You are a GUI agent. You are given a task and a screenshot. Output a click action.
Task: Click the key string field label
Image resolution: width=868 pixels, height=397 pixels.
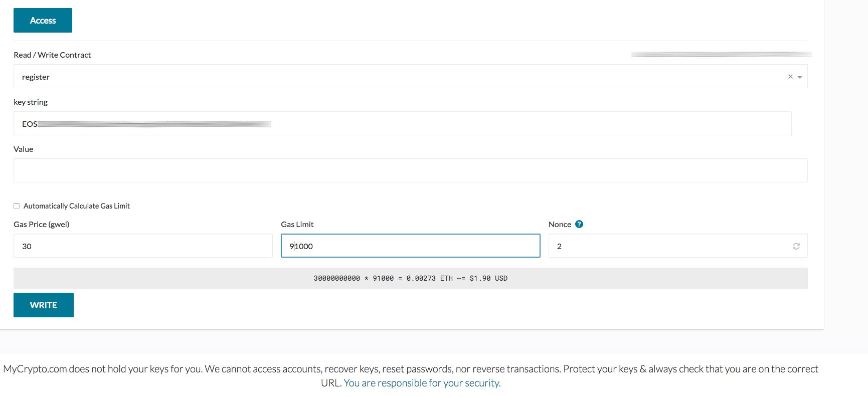click(31, 102)
